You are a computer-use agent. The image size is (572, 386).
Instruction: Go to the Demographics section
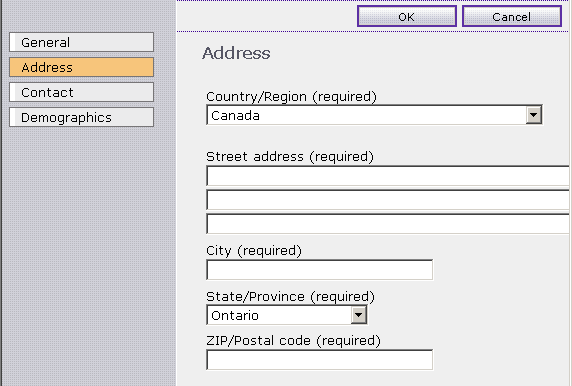pyautogui.click(x=81, y=117)
